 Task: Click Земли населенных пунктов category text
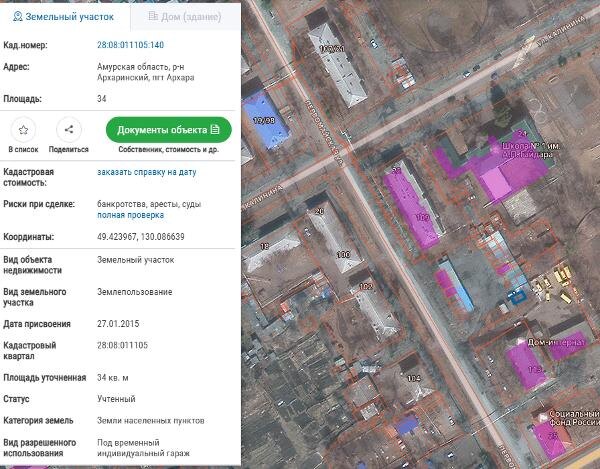click(151, 420)
